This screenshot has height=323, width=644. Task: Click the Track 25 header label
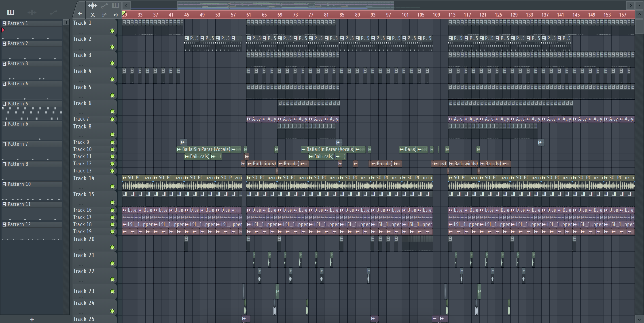84,319
